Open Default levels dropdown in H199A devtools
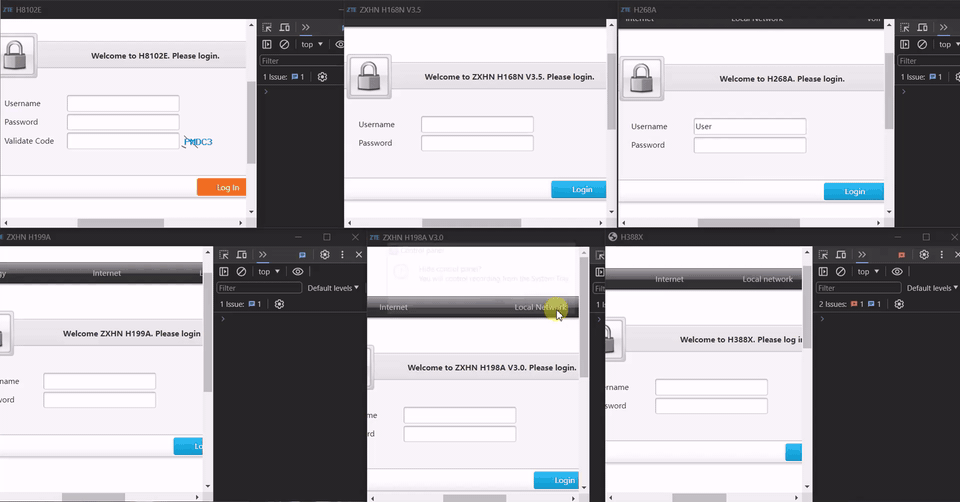The height and width of the screenshot is (502, 960). point(333,288)
